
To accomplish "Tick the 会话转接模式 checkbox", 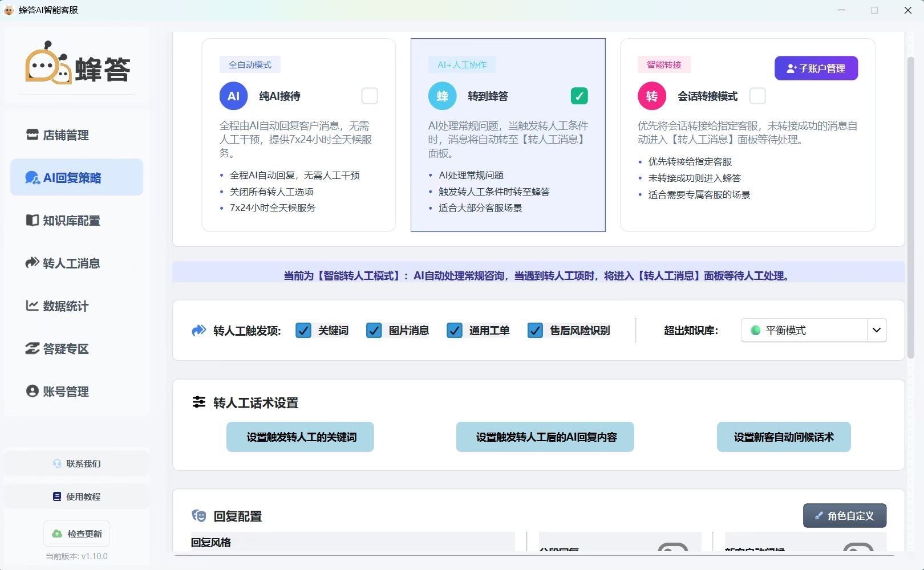I will (757, 96).
